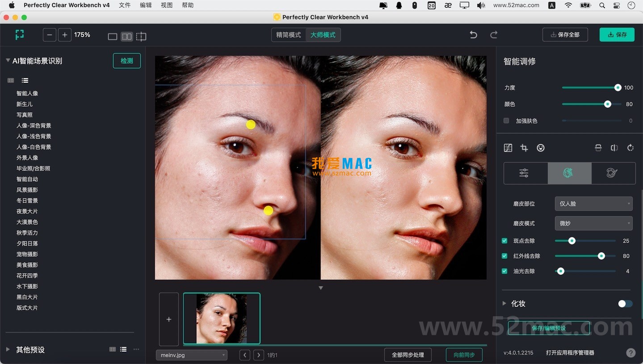
Task: Open the tone curve tool
Action: click(x=508, y=148)
